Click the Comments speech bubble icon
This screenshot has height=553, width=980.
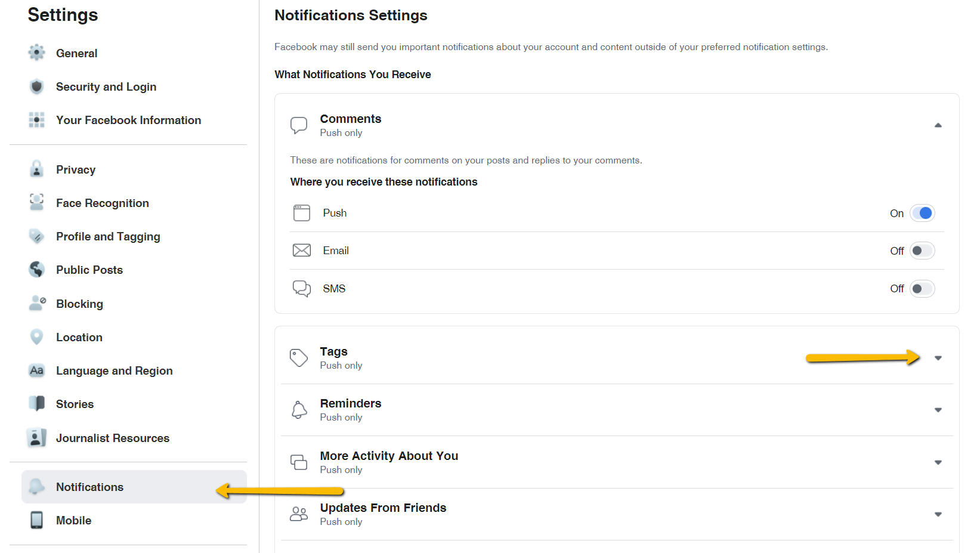point(298,125)
